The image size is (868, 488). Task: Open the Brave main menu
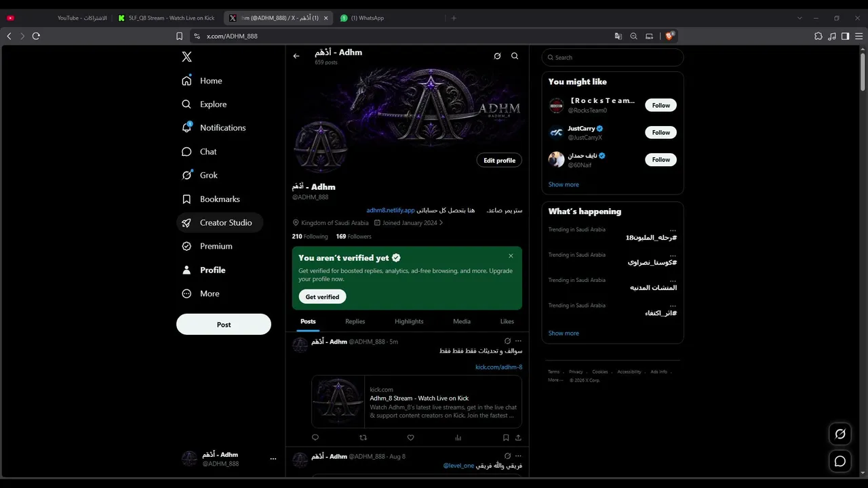(858, 36)
